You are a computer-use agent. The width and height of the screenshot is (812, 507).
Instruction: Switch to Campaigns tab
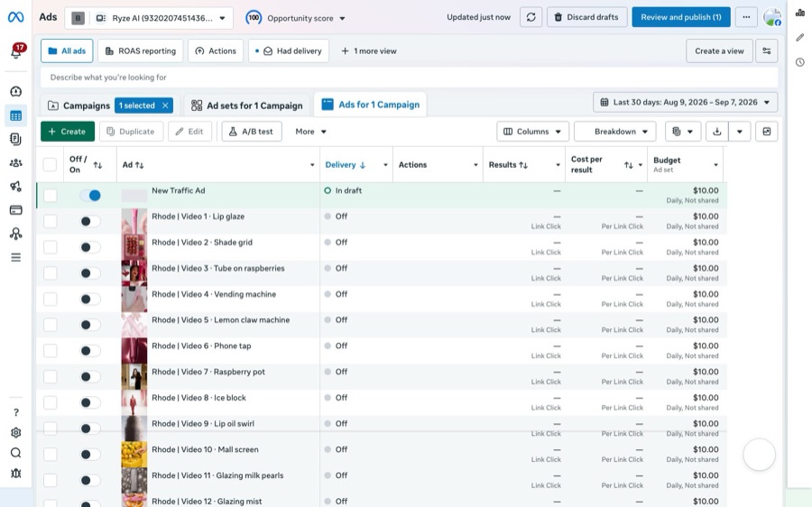79,106
